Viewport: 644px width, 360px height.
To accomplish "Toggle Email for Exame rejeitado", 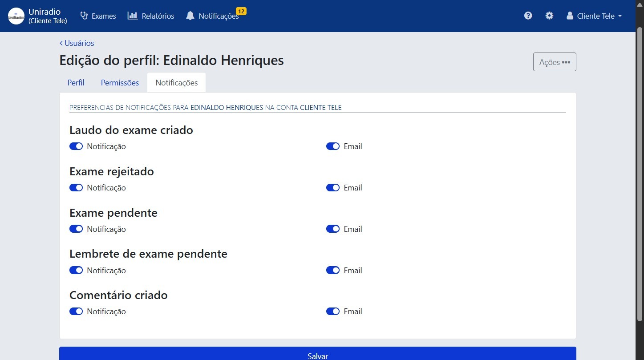I will click(x=333, y=187).
